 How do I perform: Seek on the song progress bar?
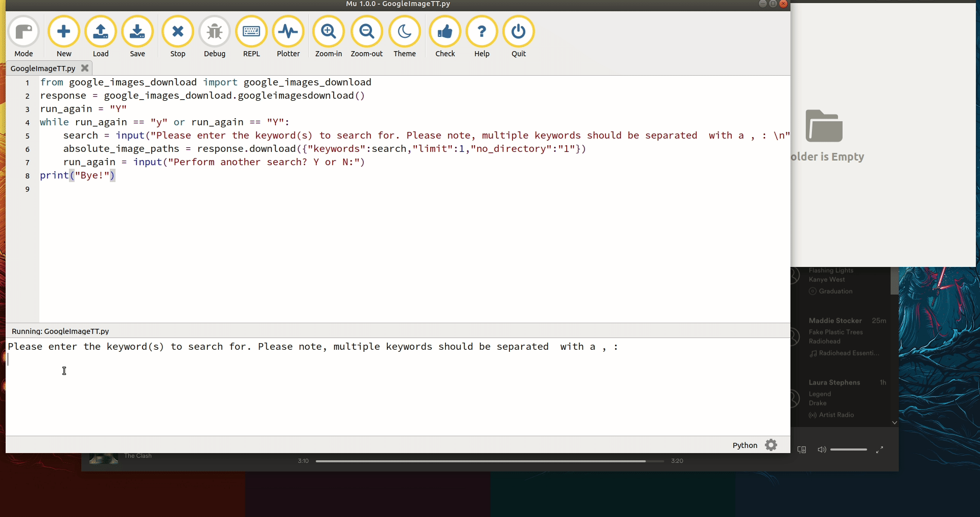tap(489, 461)
